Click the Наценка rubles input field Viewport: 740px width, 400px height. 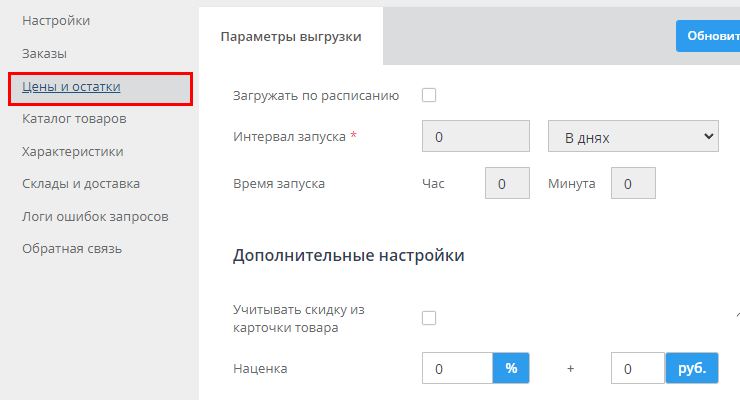point(637,368)
